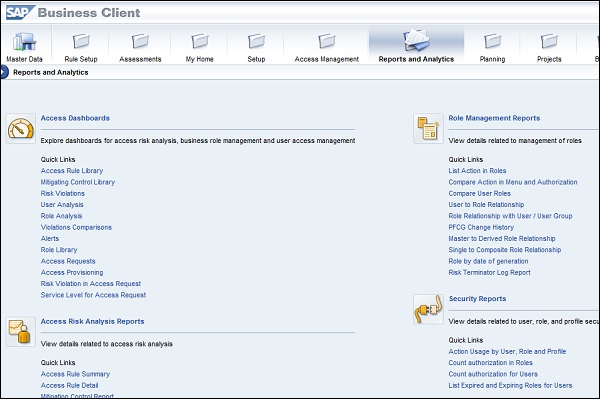Open the Assessments folder icon

(140, 41)
